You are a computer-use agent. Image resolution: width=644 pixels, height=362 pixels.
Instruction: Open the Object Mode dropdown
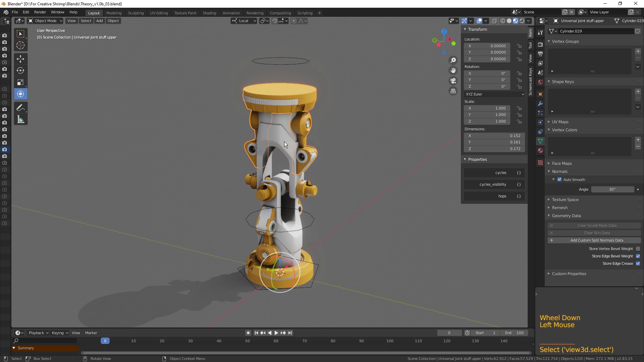[x=45, y=21]
